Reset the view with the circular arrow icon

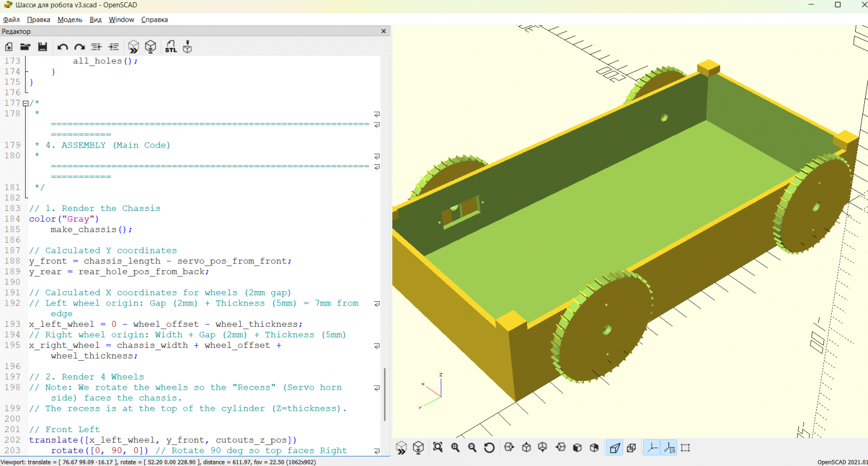489,448
